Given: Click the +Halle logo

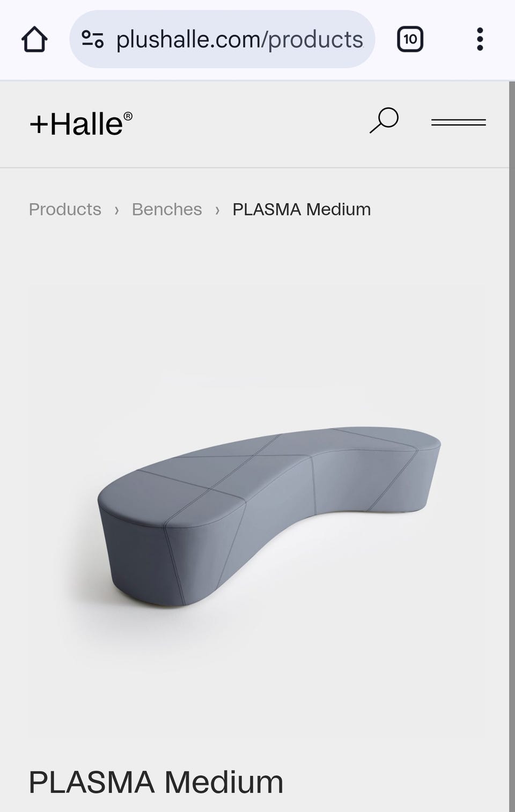Looking at the screenshot, I should (x=80, y=124).
